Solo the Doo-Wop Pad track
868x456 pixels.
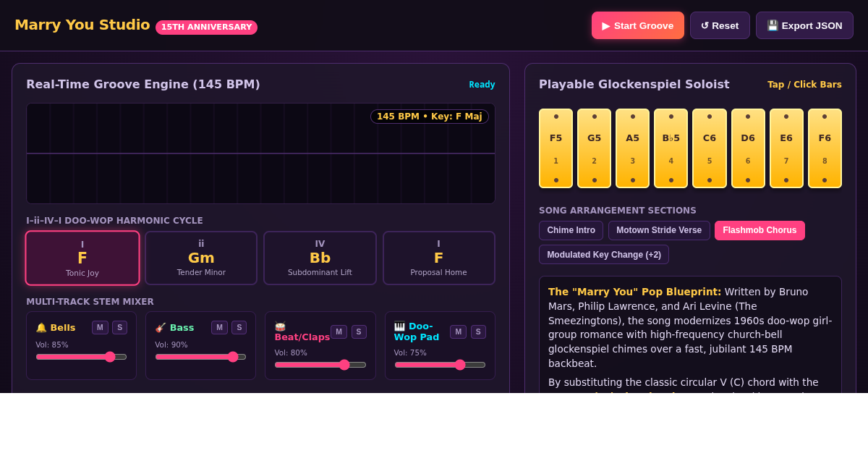478,332
